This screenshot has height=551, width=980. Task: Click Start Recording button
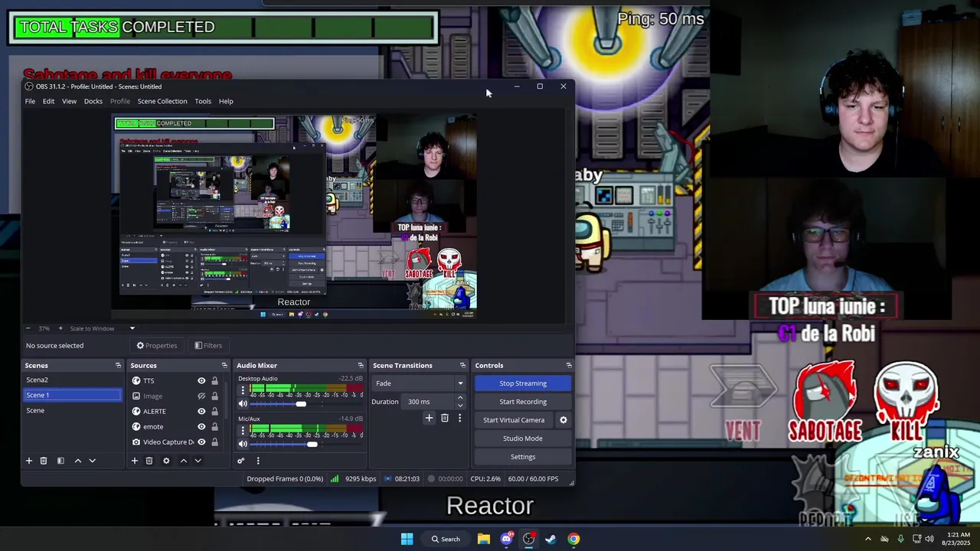pos(523,402)
